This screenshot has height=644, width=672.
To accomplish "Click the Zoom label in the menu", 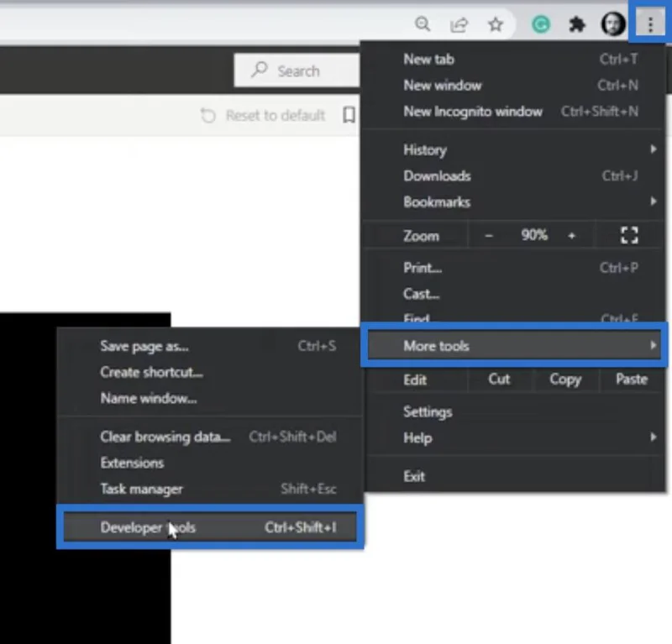I will click(421, 236).
